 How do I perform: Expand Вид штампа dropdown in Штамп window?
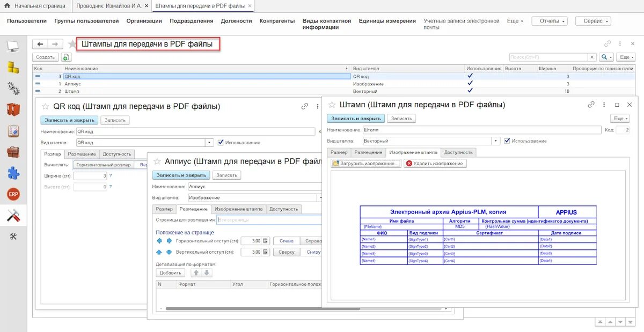tap(496, 141)
